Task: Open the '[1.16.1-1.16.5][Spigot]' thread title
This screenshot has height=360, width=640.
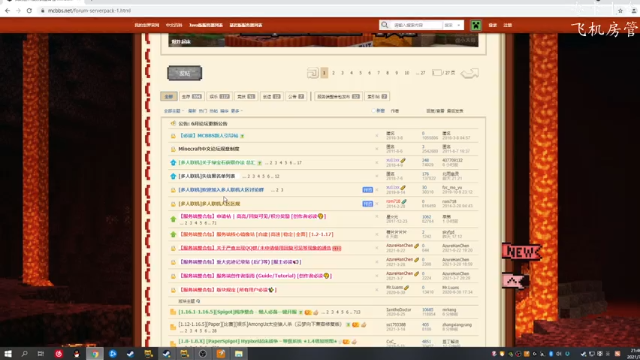Action: [x=238, y=312]
